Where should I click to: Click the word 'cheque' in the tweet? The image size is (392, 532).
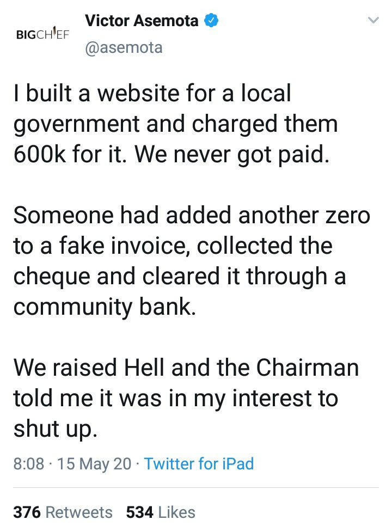click(x=52, y=277)
